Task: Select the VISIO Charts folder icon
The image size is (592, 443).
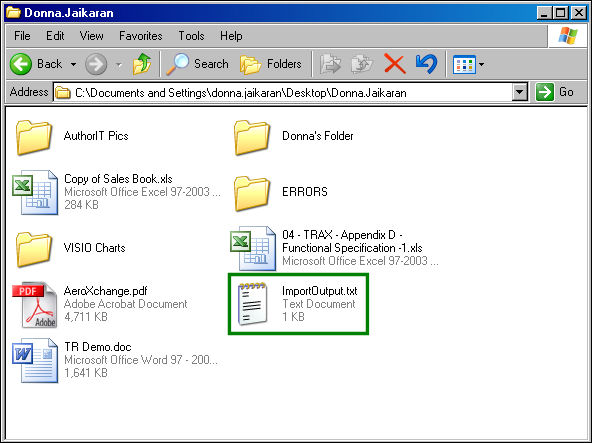Action: pos(34,249)
